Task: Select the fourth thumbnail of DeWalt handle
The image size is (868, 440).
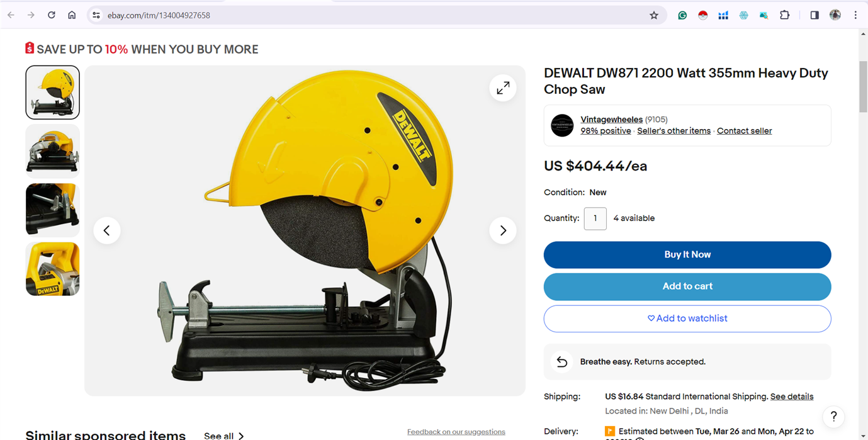Action: click(x=53, y=269)
